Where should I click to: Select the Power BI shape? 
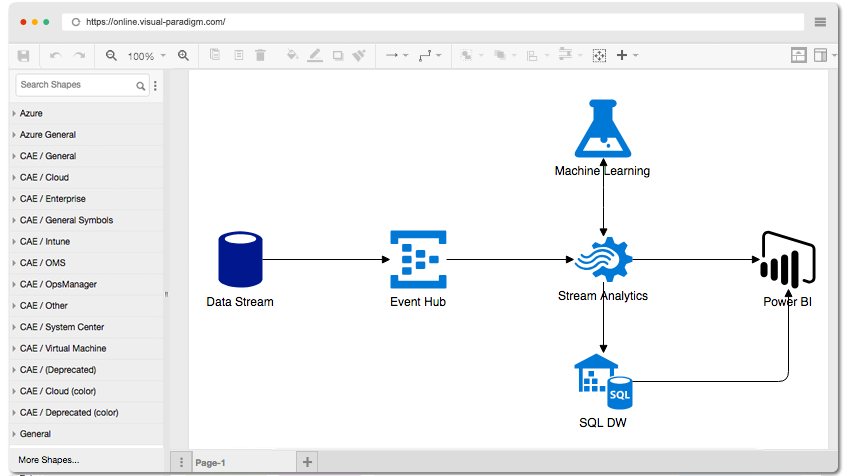click(x=788, y=260)
